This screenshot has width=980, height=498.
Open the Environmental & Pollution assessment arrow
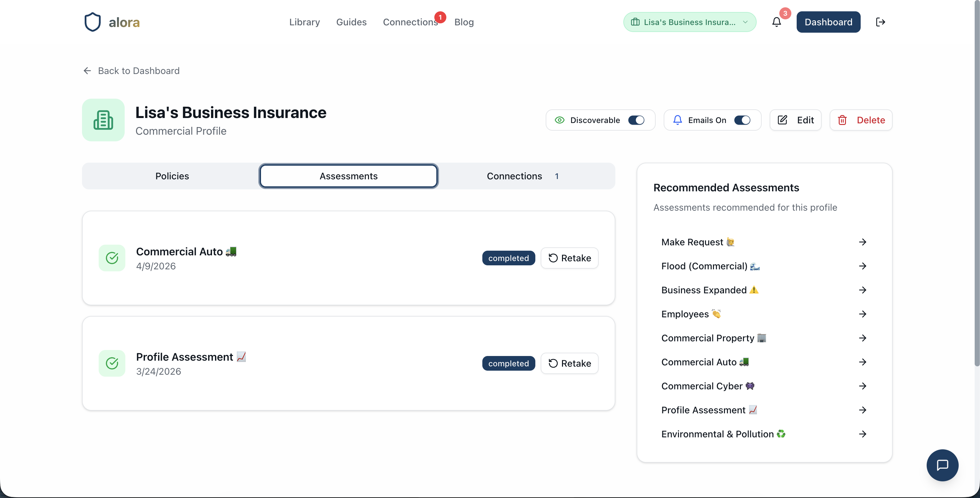(x=862, y=434)
